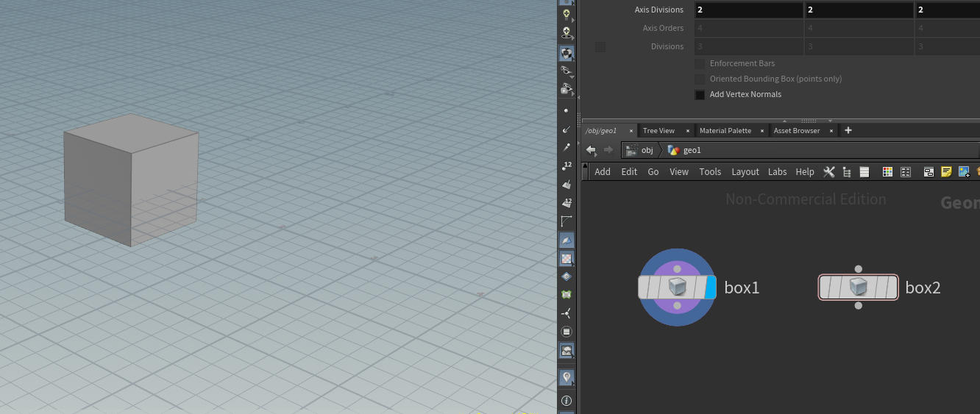
Task: Open the color palette icon in the network toolbar
Action: point(887,171)
